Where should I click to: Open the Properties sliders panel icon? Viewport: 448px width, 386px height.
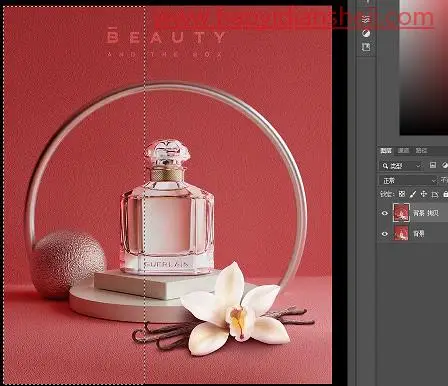[x=366, y=20]
